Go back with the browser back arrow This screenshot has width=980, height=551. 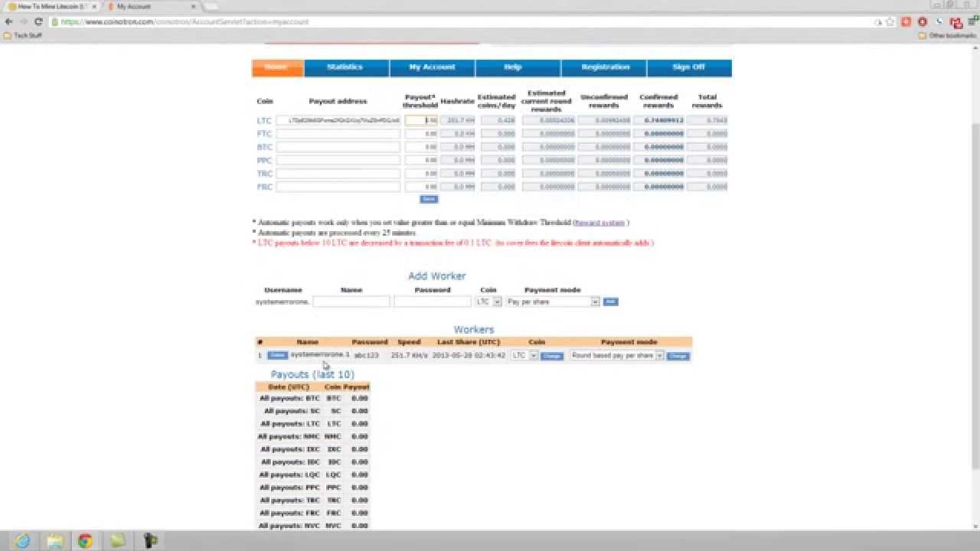pyautogui.click(x=8, y=21)
